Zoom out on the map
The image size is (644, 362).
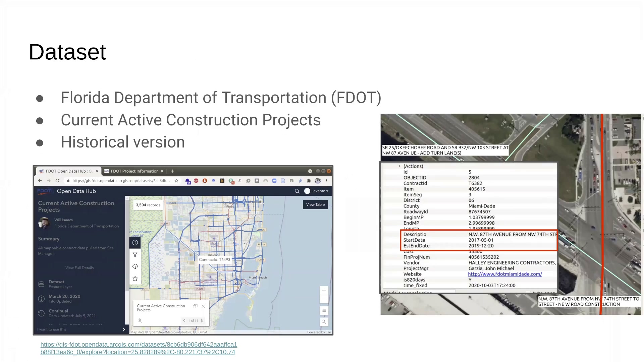pyautogui.click(x=324, y=299)
